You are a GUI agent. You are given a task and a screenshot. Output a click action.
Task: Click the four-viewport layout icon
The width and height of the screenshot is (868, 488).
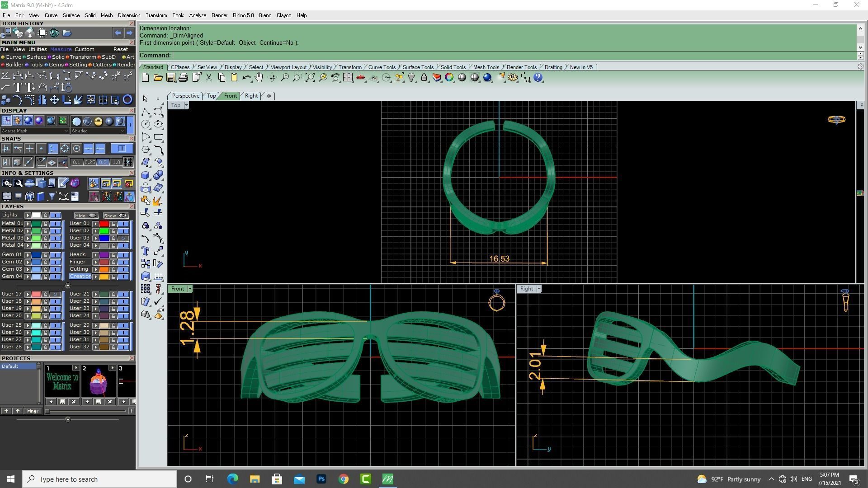348,78
